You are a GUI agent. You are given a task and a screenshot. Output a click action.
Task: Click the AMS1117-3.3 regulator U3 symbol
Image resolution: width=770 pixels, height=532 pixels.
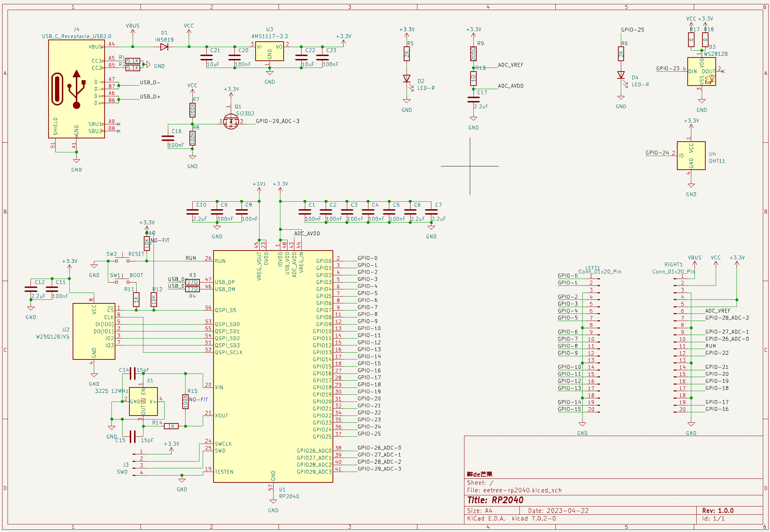(x=269, y=51)
